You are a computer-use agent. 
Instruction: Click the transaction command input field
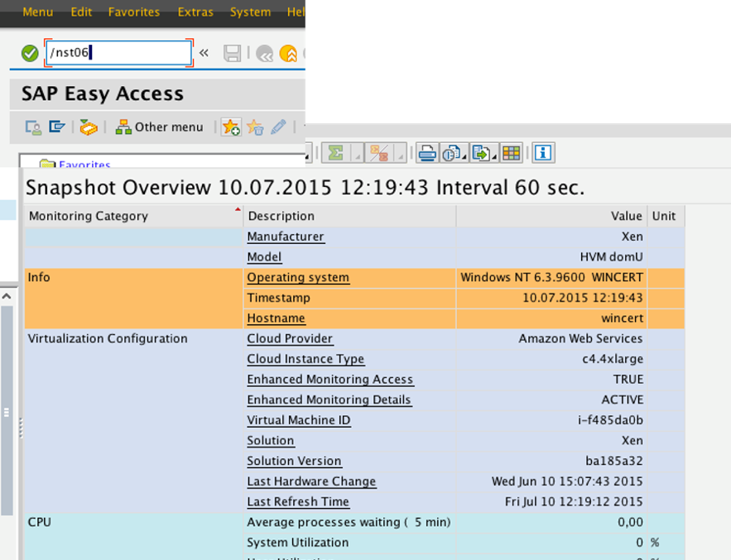pyautogui.click(x=118, y=54)
